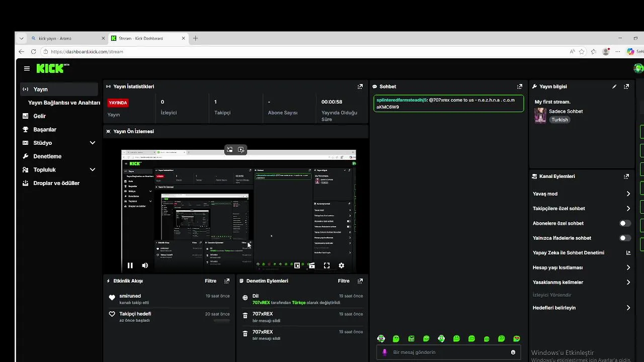Select the Stream - Kick Dashboard tab

tap(148, 38)
